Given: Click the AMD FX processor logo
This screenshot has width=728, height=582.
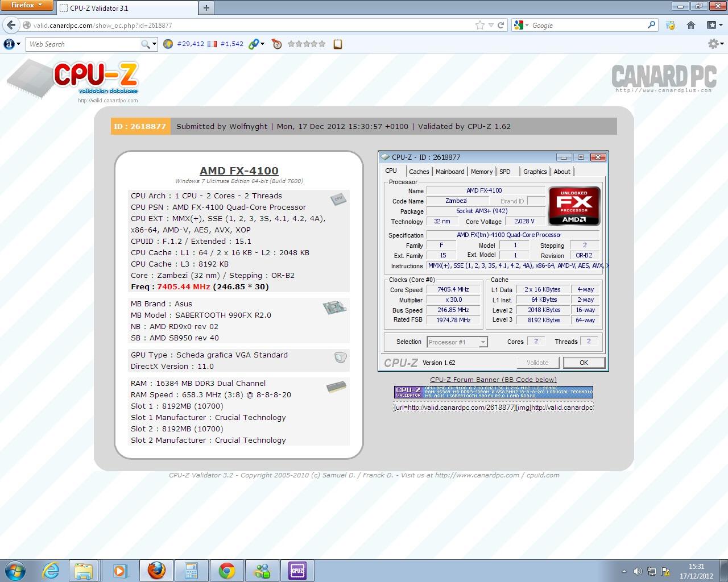Looking at the screenshot, I should [x=574, y=206].
